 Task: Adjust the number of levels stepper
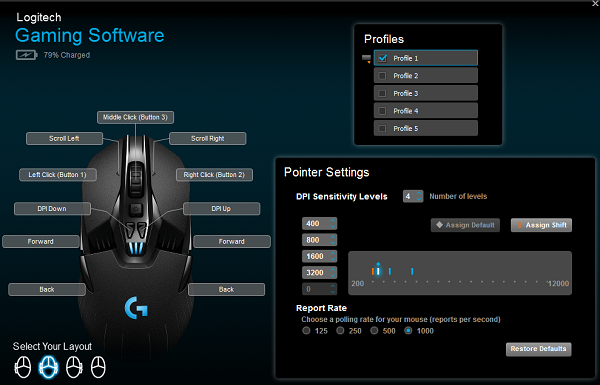click(x=419, y=196)
